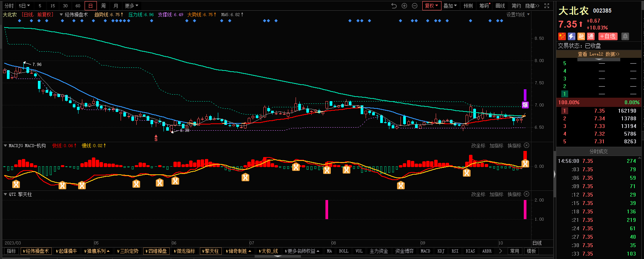Open 查看 Level2 数据 link
The image size is (644, 259).
[x=598, y=54]
